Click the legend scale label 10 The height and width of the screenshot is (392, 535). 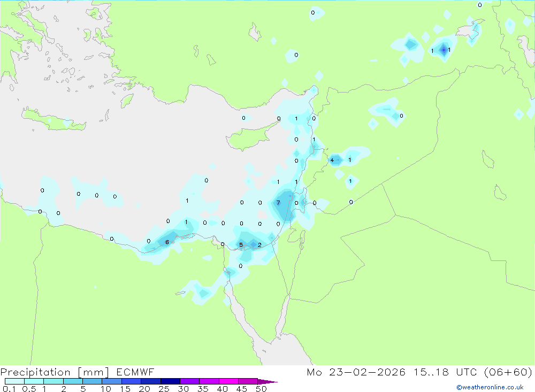(x=106, y=389)
